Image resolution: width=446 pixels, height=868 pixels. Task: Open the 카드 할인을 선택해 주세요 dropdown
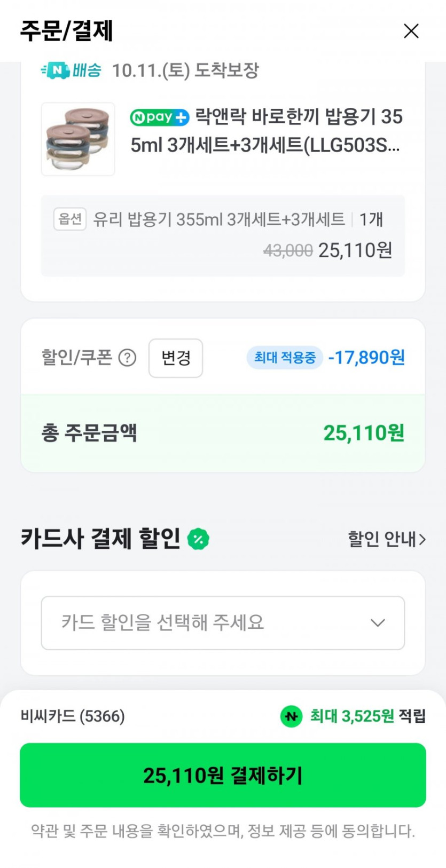coord(222,623)
